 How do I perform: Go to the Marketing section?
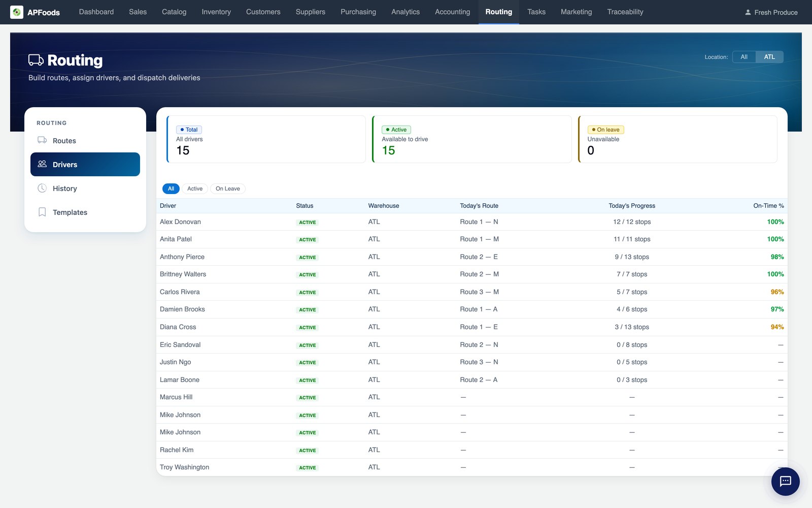tap(576, 12)
